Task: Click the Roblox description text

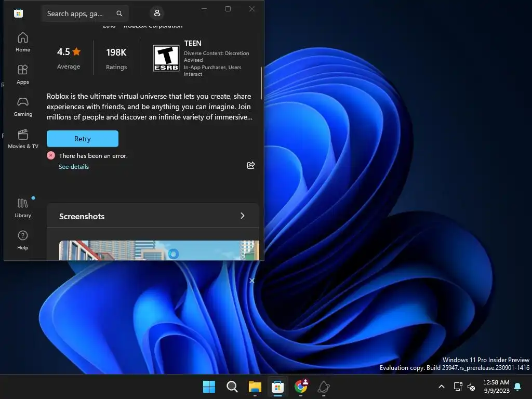Action: pyautogui.click(x=149, y=107)
